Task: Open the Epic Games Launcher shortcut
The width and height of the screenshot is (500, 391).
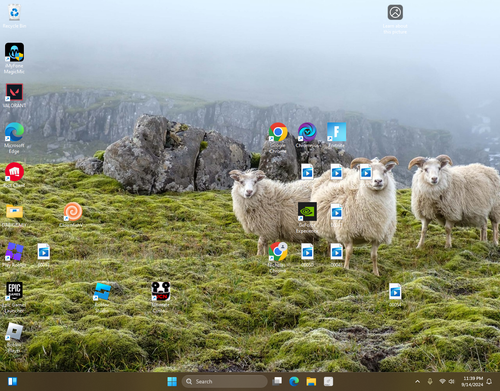Action: pos(14,291)
